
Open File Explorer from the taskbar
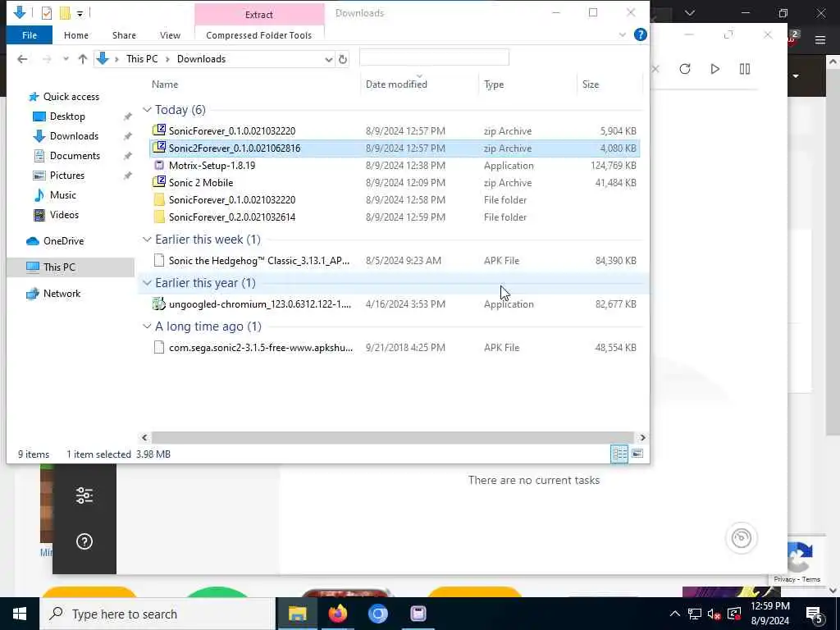tap(297, 614)
